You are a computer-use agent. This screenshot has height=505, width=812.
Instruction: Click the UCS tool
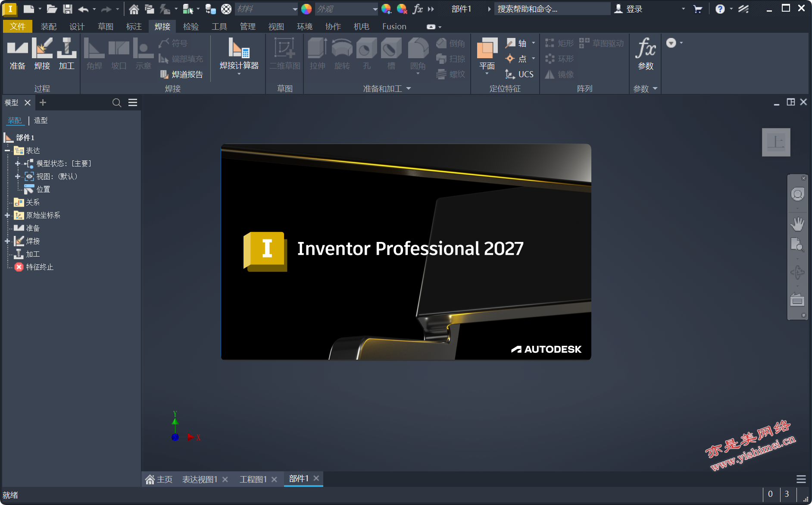(519, 74)
